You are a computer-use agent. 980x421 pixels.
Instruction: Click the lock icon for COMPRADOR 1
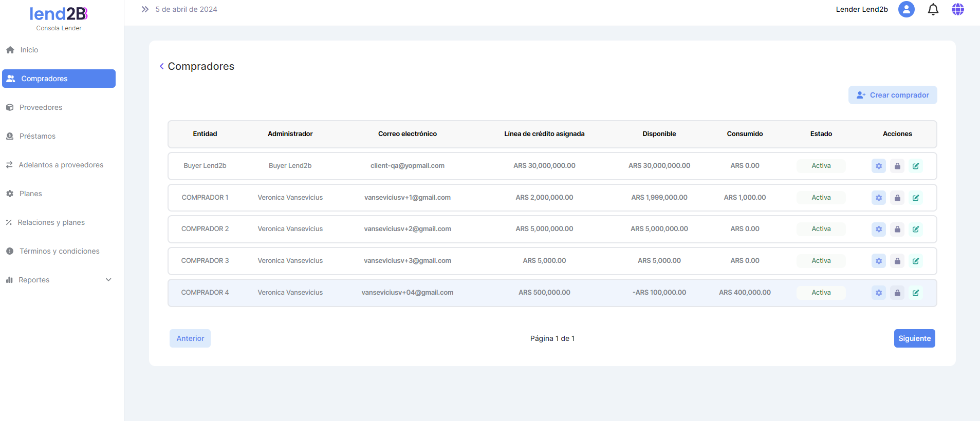pyautogui.click(x=897, y=198)
